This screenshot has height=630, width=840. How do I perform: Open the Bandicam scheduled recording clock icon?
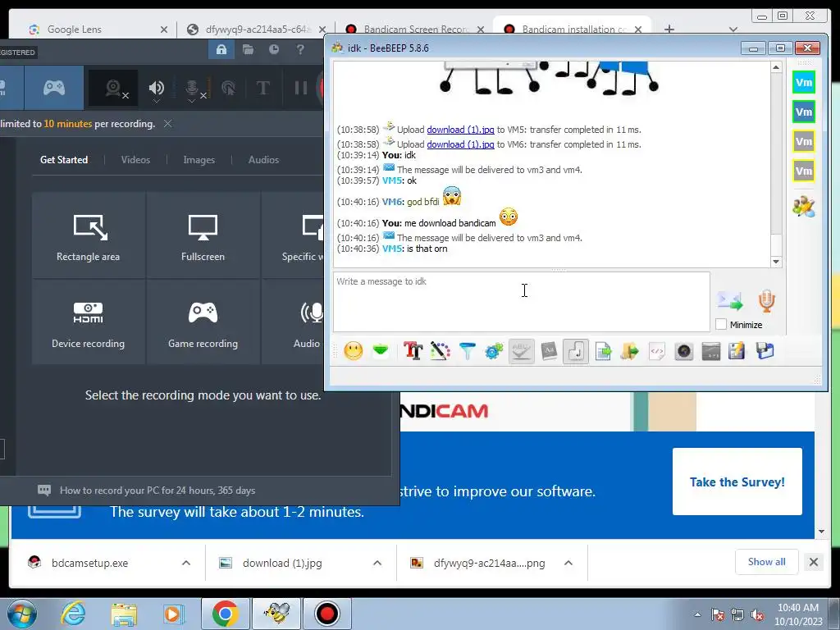point(274,50)
